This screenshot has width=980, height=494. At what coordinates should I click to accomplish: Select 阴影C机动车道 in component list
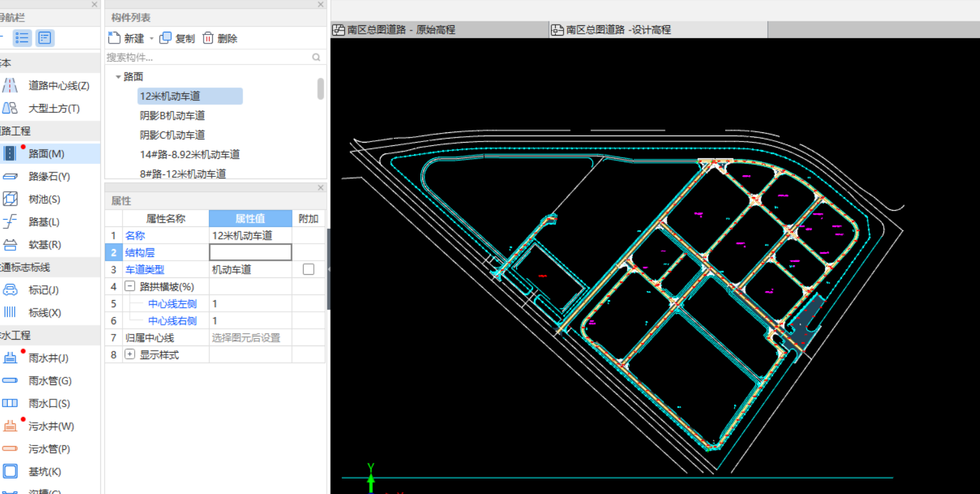(173, 135)
